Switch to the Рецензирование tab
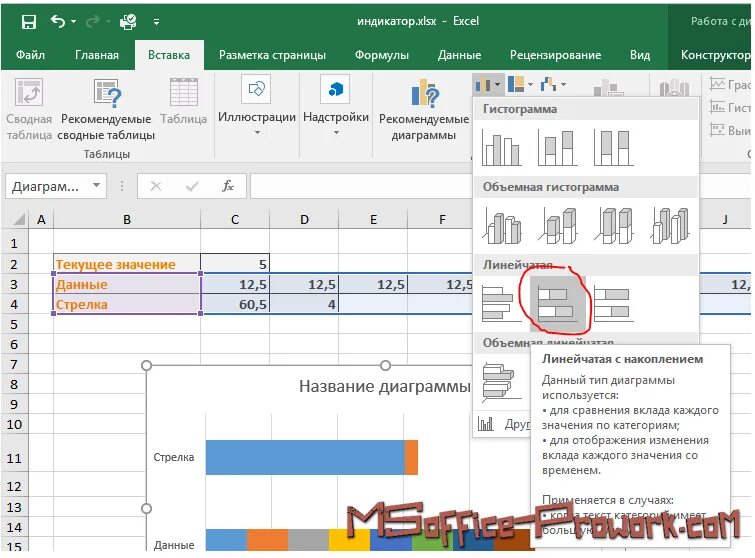 556,55
